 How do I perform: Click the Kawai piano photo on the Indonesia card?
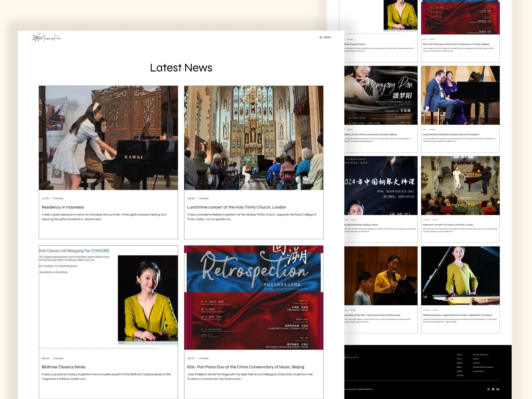point(108,138)
